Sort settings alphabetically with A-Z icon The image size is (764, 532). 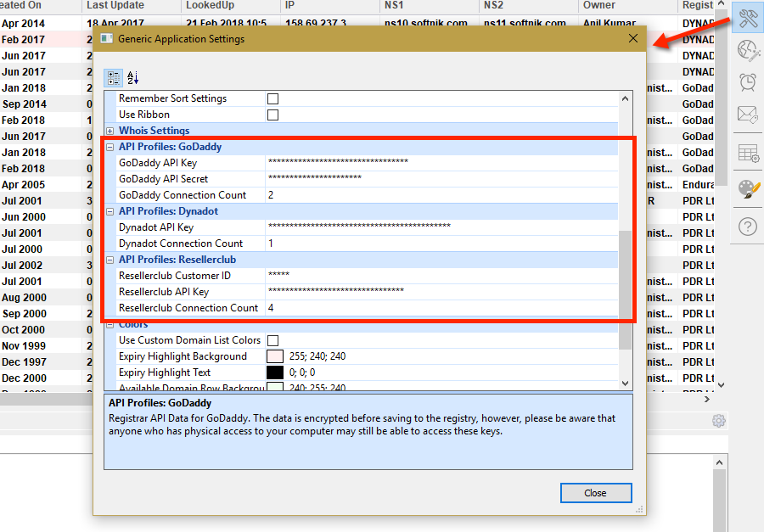(x=132, y=77)
